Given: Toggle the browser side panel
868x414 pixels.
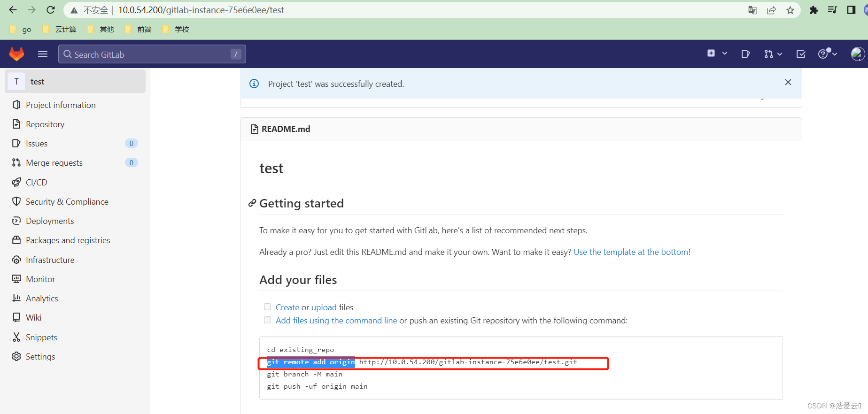Looking at the screenshot, I should pos(851,10).
